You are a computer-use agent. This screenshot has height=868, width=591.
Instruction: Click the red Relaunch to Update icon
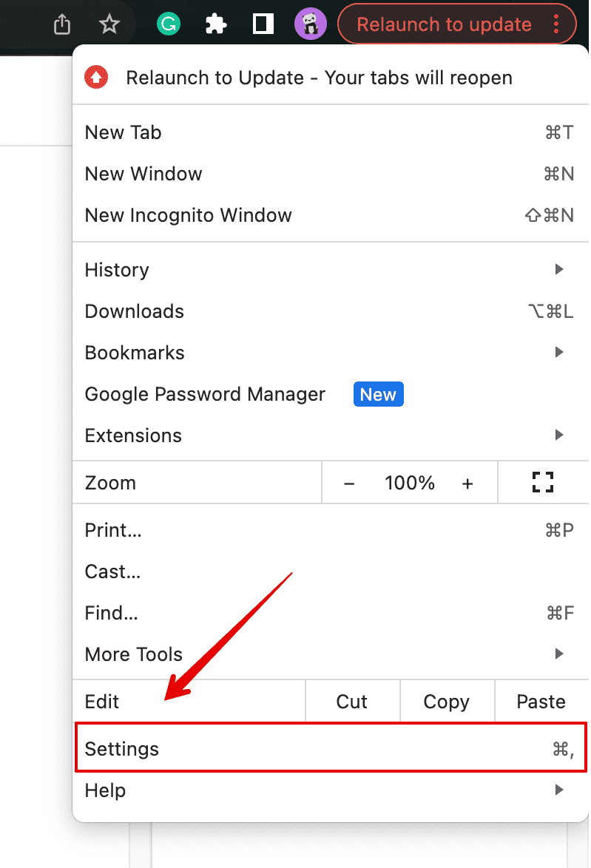click(97, 78)
